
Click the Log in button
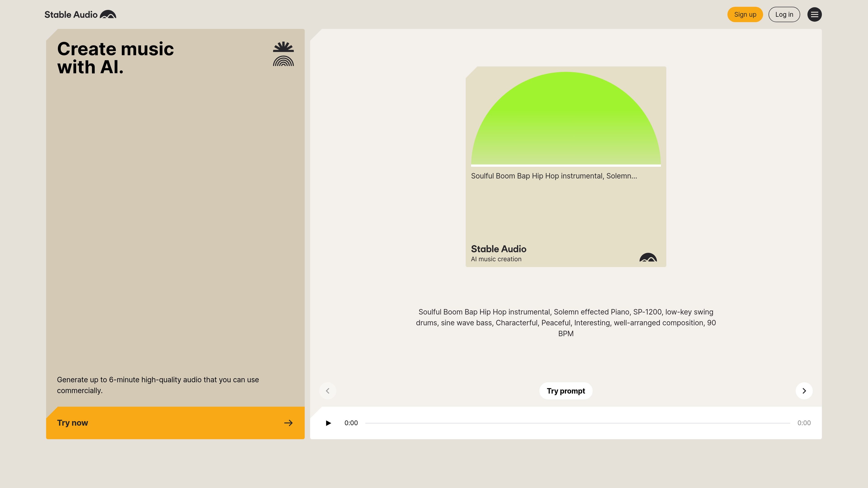[x=784, y=14]
